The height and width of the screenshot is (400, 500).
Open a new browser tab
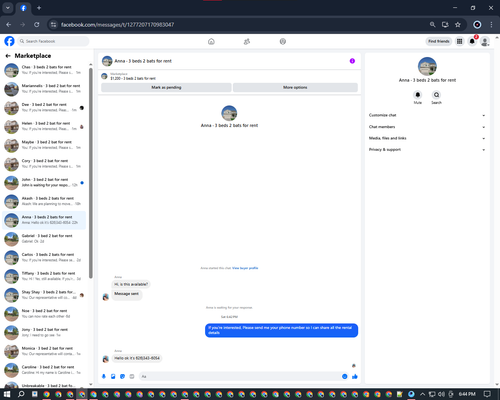pyautogui.click(x=39, y=8)
